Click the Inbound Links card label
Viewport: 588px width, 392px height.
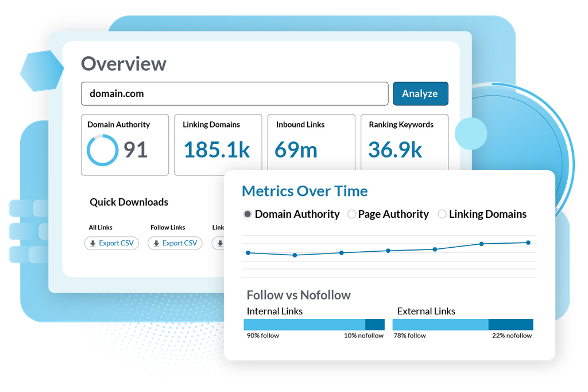click(300, 125)
